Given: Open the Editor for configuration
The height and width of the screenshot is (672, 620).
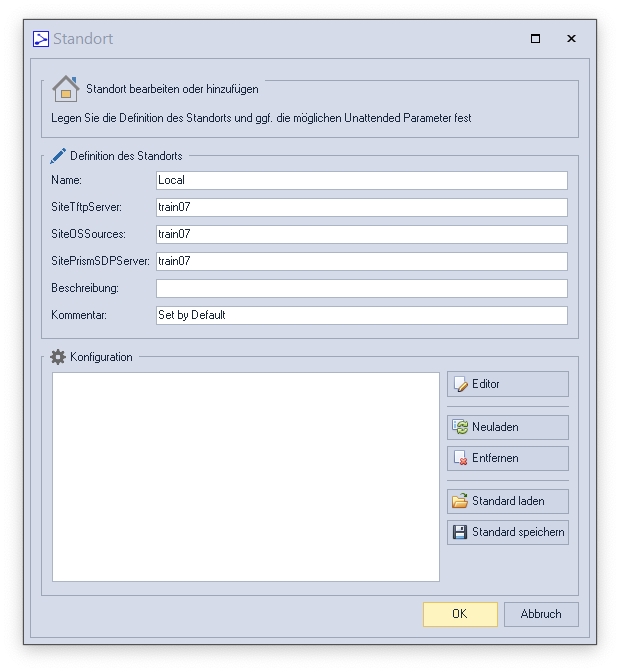Looking at the screenshot, I should (x=508, y=384).
